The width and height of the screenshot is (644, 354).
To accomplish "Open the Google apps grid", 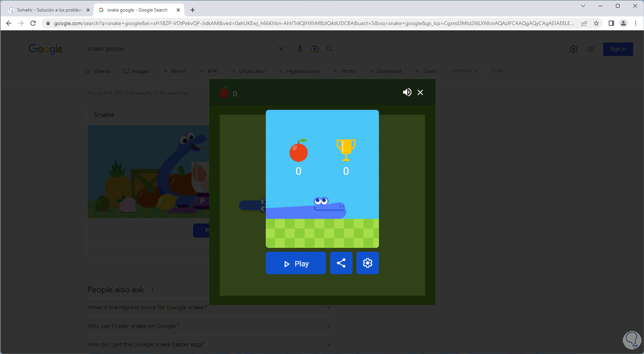I will pyautogui.click(x=591, y=49).
